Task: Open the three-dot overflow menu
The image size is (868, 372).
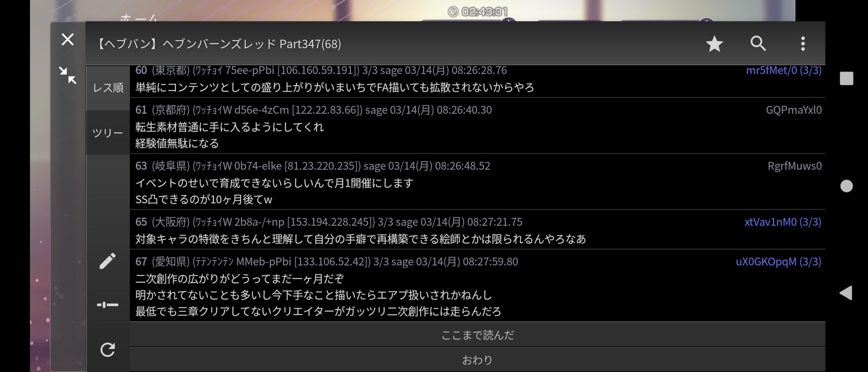Action: tap(803, 44)
